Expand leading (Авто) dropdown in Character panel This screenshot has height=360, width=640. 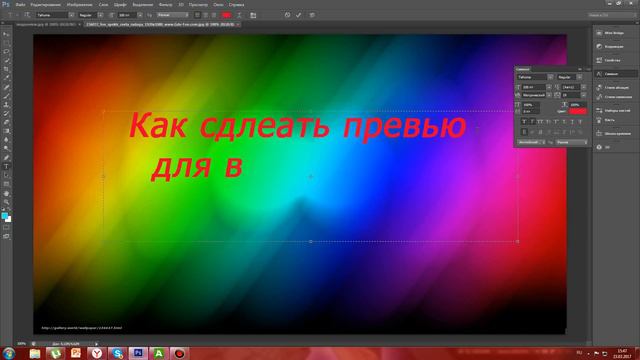click(x=584, y=87)
